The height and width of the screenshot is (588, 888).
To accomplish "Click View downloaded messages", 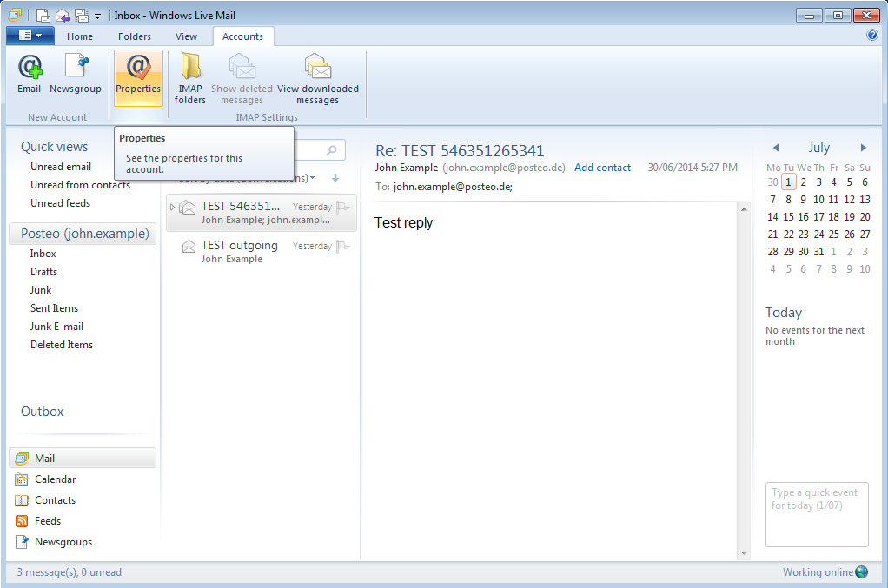I will tap(317, 76).
